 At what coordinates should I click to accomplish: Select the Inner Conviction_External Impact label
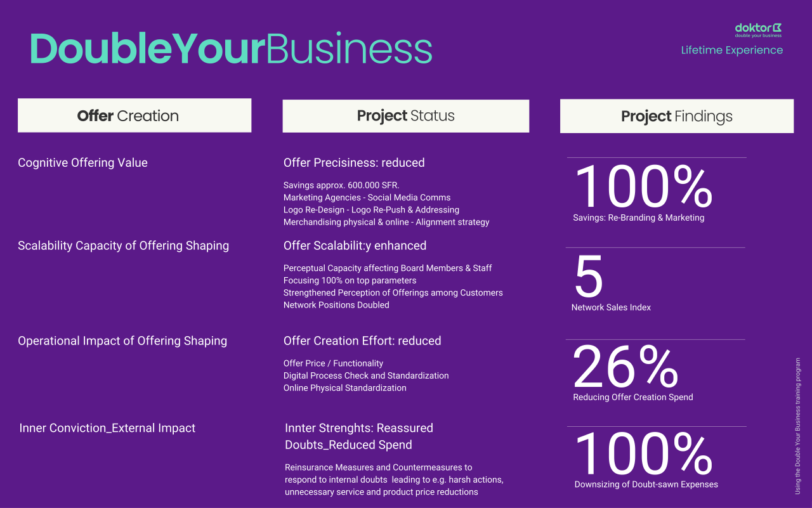[107, 429]
